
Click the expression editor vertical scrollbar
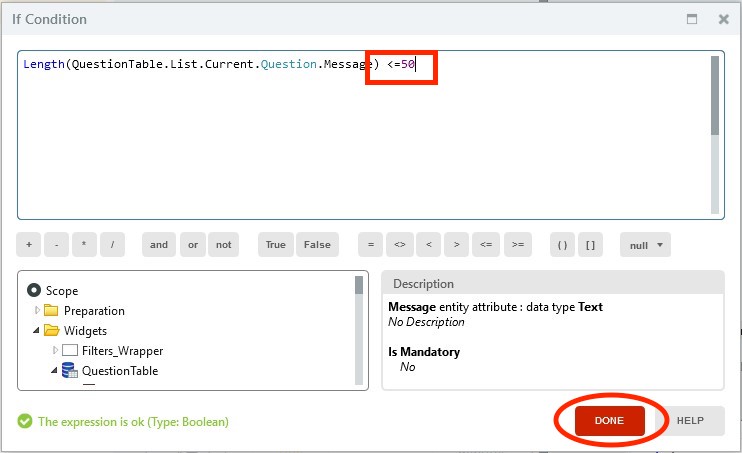(715, 135)
